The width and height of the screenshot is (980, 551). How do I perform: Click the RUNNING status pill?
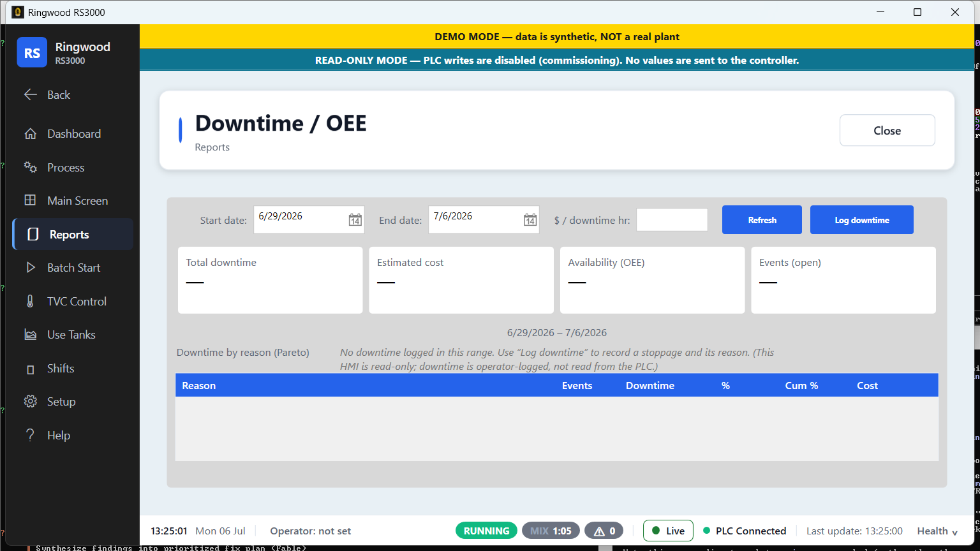486,531
